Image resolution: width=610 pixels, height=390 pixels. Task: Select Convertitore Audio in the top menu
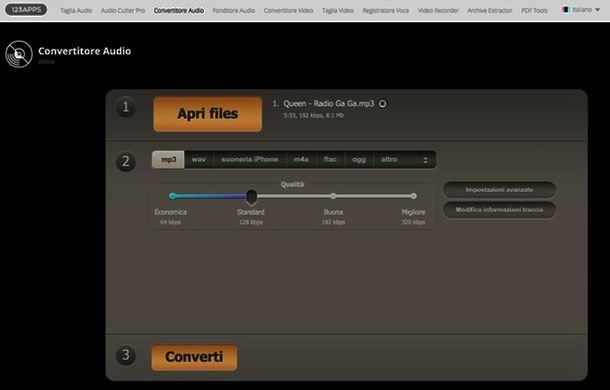[179, 11]
